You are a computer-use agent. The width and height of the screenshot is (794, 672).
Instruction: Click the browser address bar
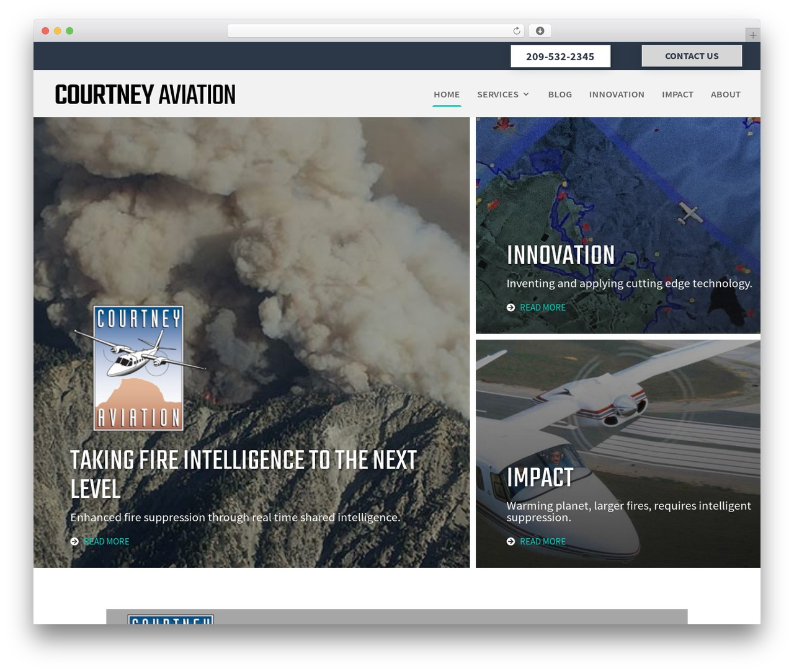pyautogui.click(x=376, y=31)
